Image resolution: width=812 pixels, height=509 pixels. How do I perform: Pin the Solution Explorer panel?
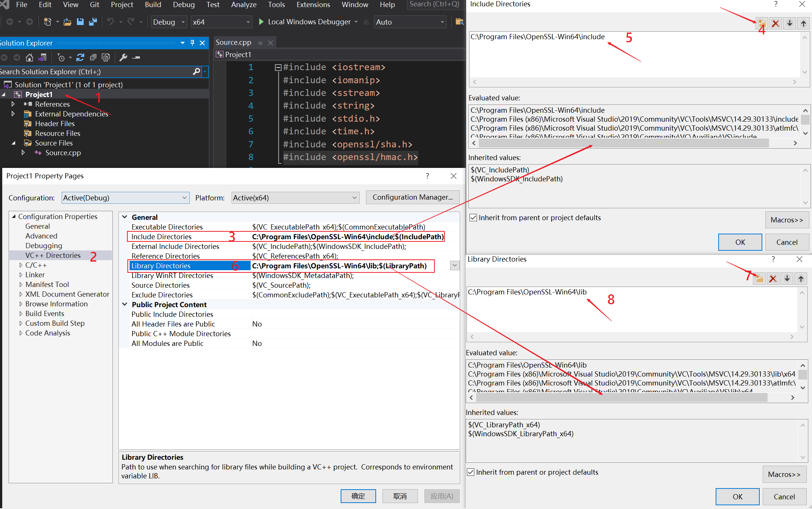click(192, 43)
